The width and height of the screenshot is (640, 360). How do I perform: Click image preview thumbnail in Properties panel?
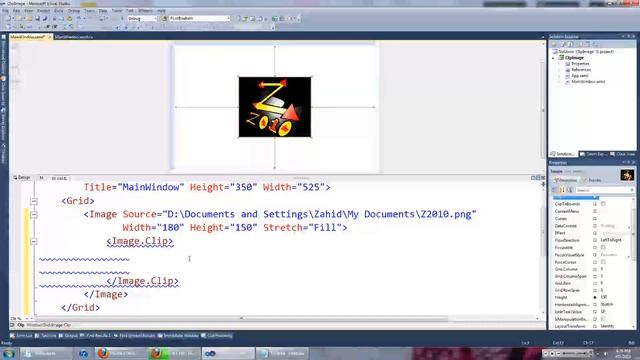pyautogui.click(x=627, y=175)
